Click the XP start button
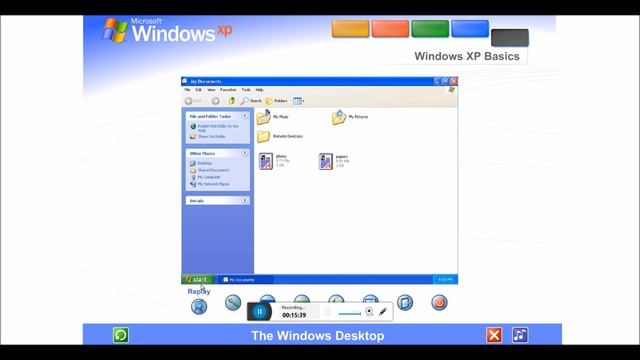This screenshot has width=640, height=360. pyautogui.click(x=198, y=280)
